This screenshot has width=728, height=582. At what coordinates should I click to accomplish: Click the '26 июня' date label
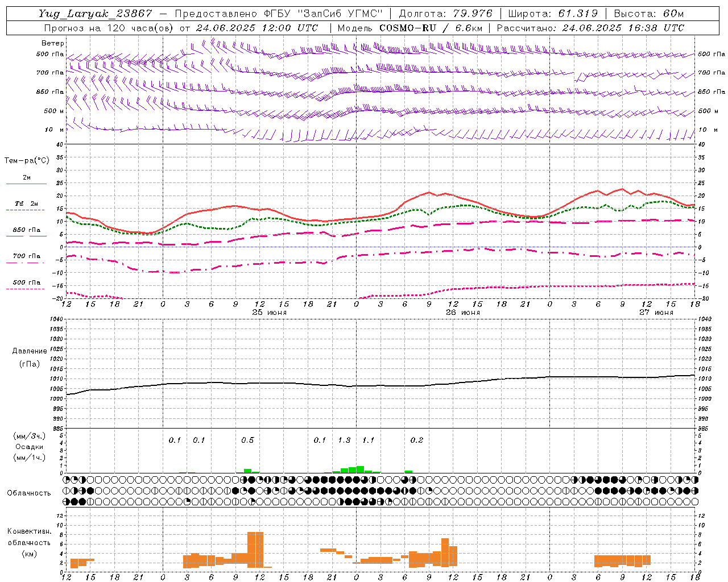(463, 313)
